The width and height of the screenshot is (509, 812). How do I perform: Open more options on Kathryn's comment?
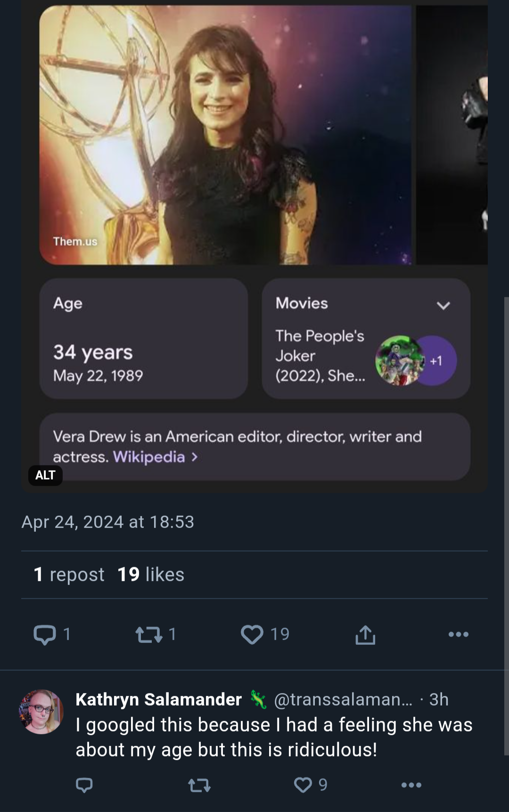click(x=411, y=785)
